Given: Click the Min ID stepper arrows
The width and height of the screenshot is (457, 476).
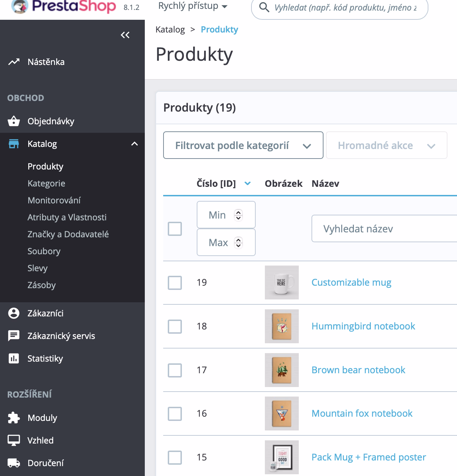Looking at the screenshot, I should (239, 215).
